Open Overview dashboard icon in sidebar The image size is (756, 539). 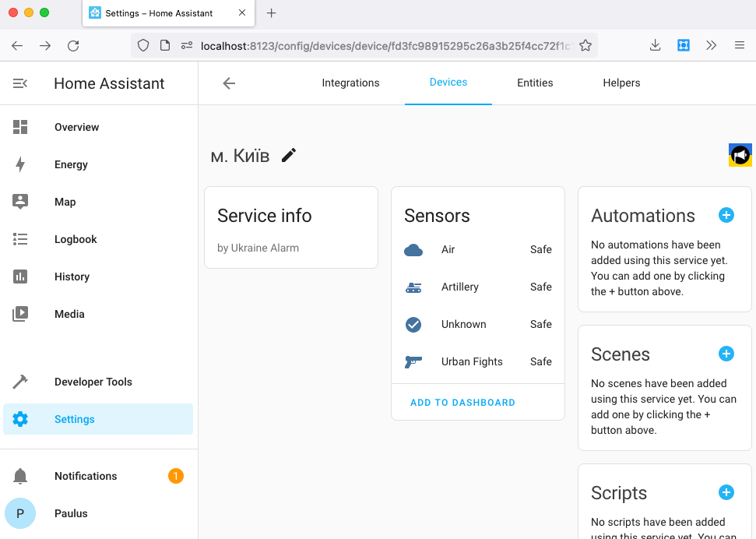click(20, 127)
